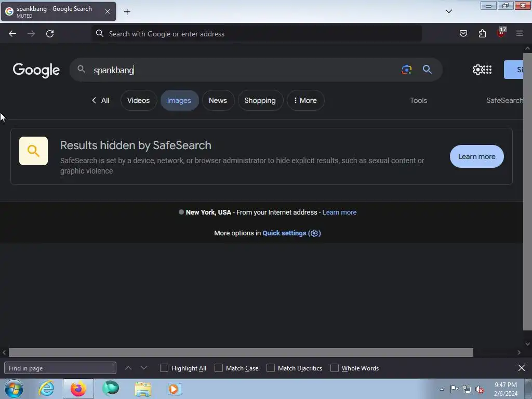Close the find bar
Screen dimensions: 532x399
[x=522, y=368]
